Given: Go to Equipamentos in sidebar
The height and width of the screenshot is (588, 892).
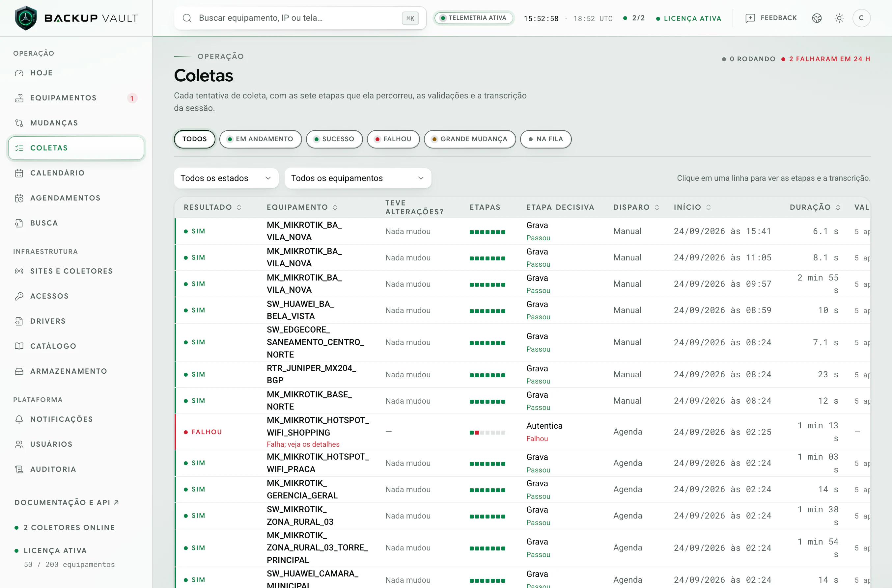Looking at the screenshot, I should point(76,98).
